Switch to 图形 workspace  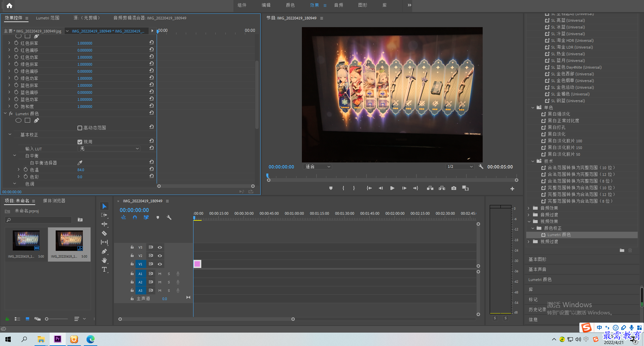click(363, 5)
